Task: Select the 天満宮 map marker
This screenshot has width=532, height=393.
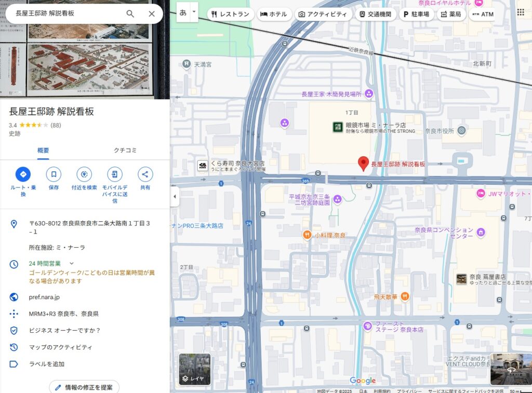Action: tap(187, 64)
